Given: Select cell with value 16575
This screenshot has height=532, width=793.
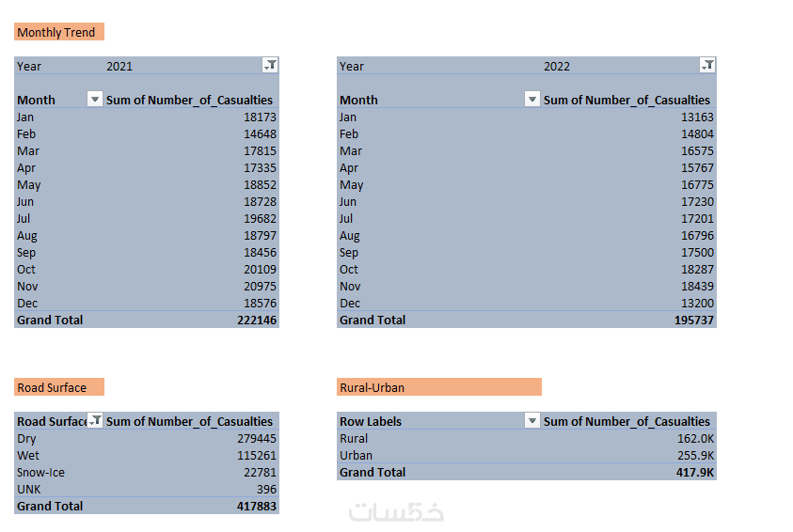Looking at the screenshot, I should tap(697, 151).
